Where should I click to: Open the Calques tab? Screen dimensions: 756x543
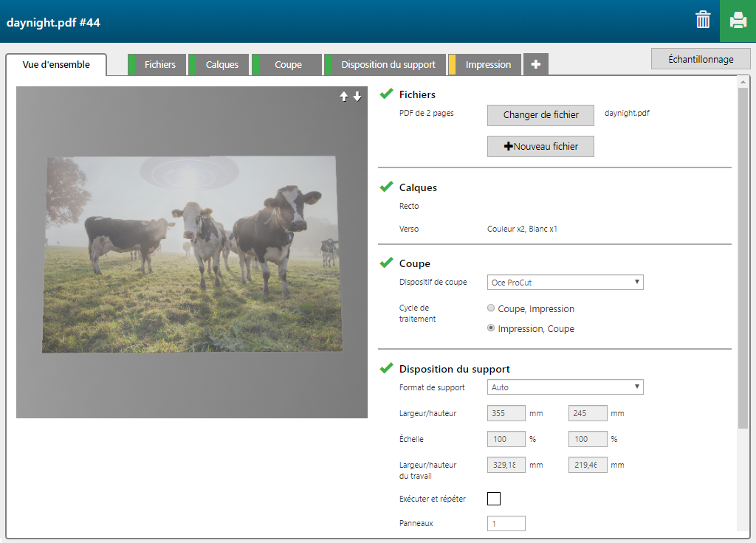click(x=219, y=65)
